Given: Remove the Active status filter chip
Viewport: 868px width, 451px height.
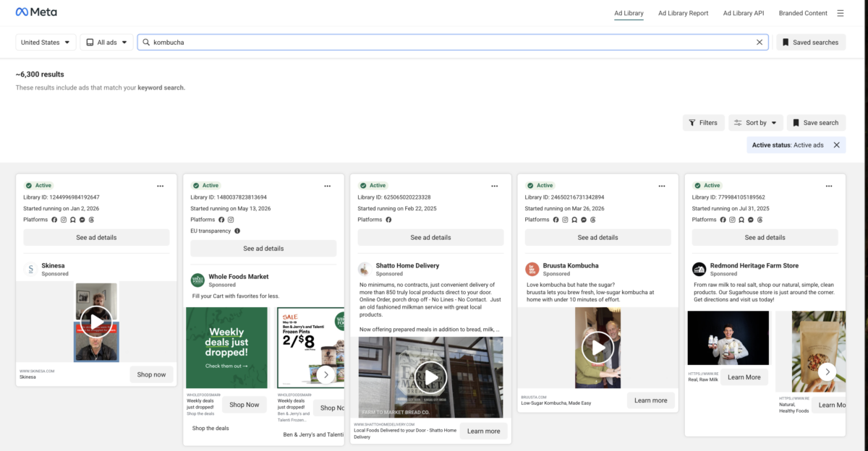Looking at the screenshot, I should point(836,145).
